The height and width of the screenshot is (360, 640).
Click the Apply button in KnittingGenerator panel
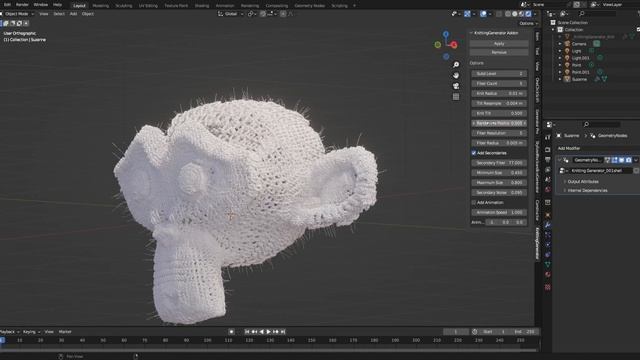(499, 43)
